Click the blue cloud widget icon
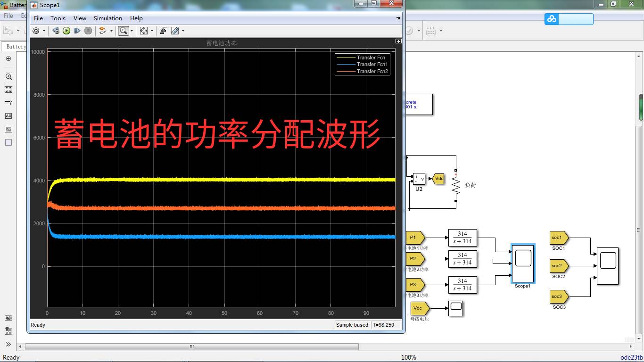The width and height of the screenshot is (644, 362). [551, 19]
